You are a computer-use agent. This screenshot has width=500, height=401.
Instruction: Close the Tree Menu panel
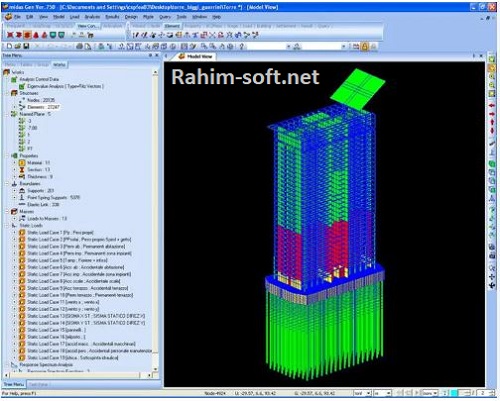tap(157, 55)
